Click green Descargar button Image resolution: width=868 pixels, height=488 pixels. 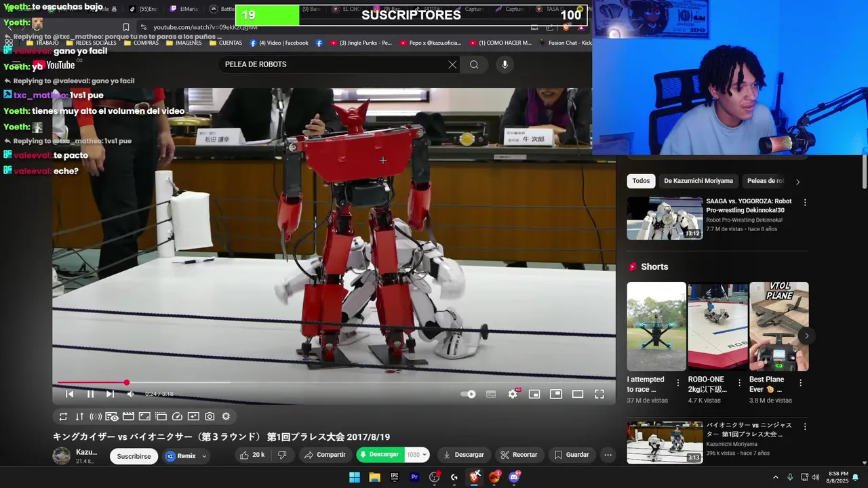(380, 455)
